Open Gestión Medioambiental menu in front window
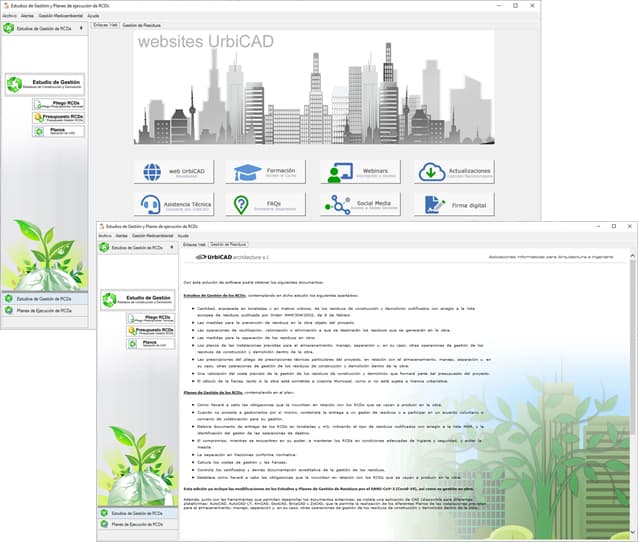Viewport: 640px width, 544px height. click(152, 236)
